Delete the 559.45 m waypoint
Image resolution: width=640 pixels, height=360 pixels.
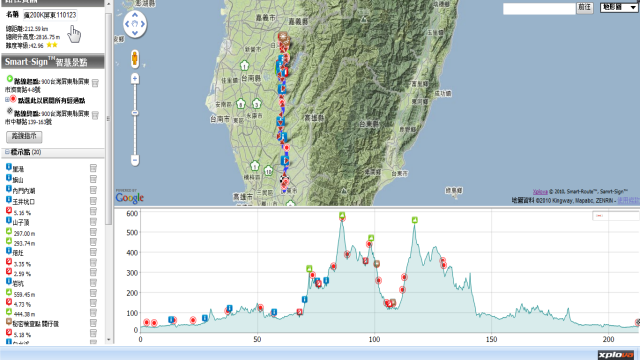(93, 293)
